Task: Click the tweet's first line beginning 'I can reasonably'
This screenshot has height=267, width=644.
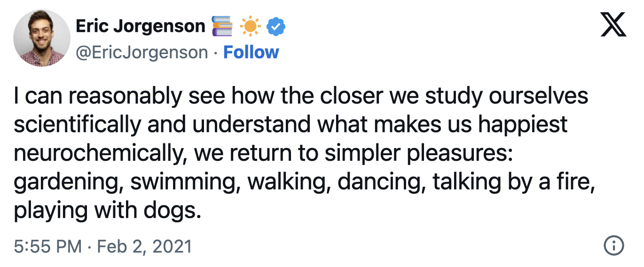Action: pyautogui.click(x=301, y=97)
